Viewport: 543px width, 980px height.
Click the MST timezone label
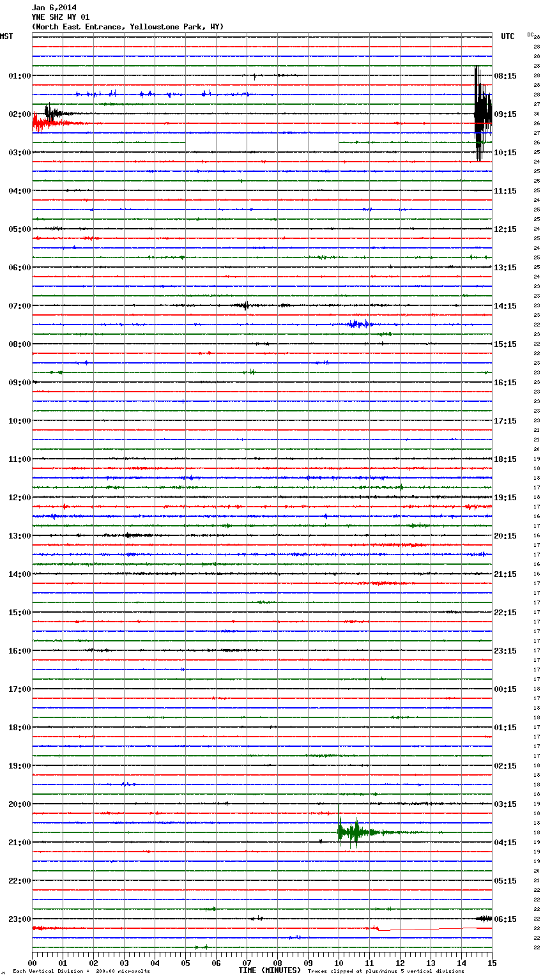tap(6, 36)
